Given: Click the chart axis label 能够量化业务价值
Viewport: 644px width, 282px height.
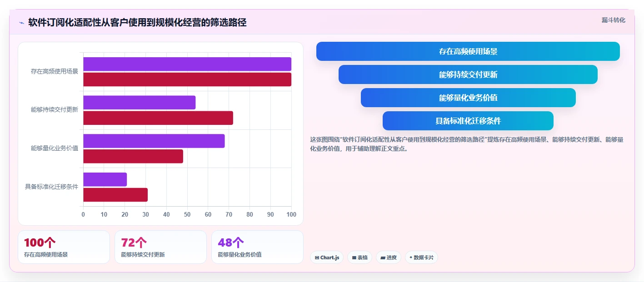Looking at the screenshot, I should (x=55, y=148).
